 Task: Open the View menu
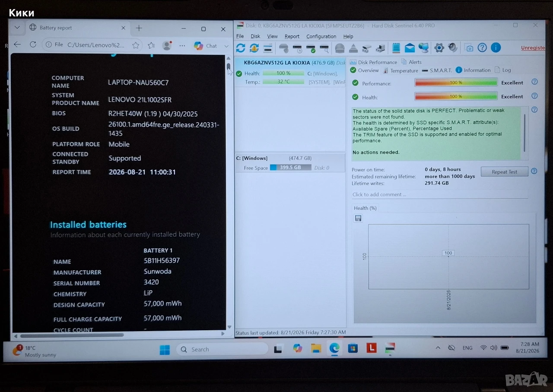click(272, 37)
